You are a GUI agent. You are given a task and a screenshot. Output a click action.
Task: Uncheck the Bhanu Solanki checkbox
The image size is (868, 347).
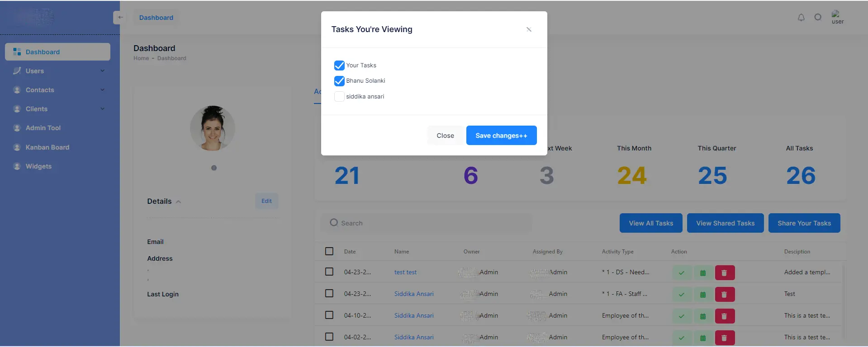[339, 81]
